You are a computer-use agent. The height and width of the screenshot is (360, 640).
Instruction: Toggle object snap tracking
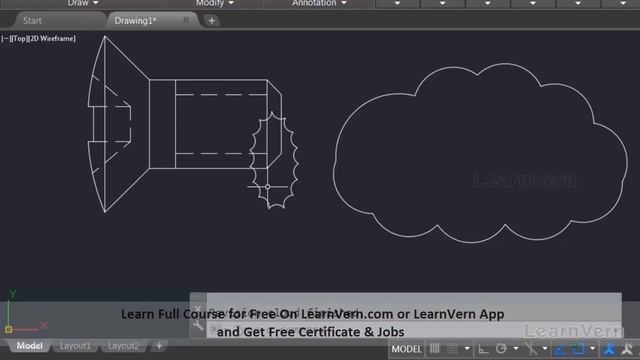[560, 349]
